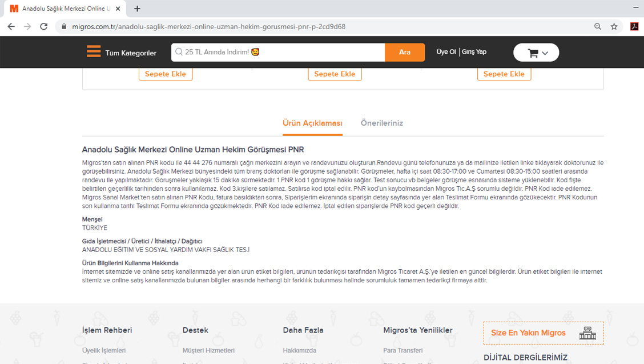Click the TÜRKİYE origin value
This screenshot has width=644, height=364.
click(x=94, y=228)
